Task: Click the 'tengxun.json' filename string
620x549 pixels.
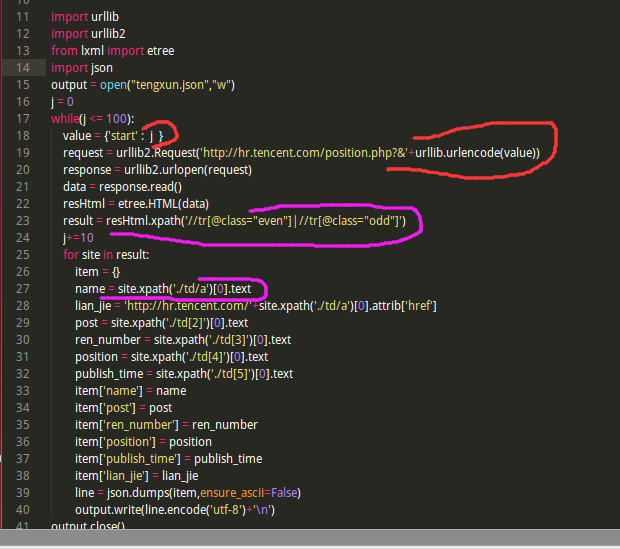Action: coord(170,85)
